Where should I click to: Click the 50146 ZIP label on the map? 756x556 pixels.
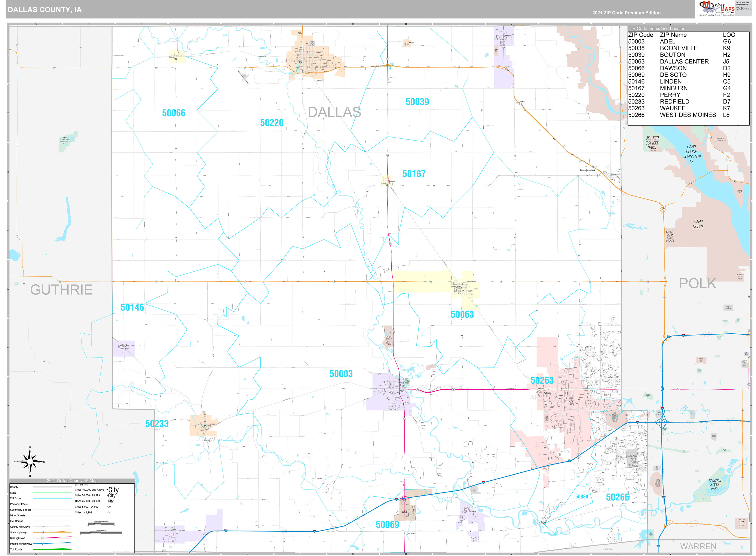(132, 307)
